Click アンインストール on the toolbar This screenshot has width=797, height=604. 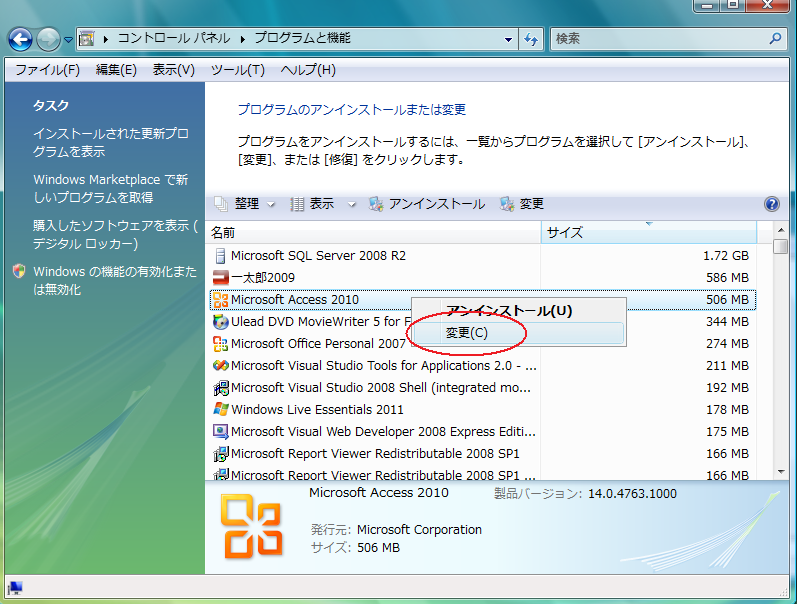click(x=426, y=204)
